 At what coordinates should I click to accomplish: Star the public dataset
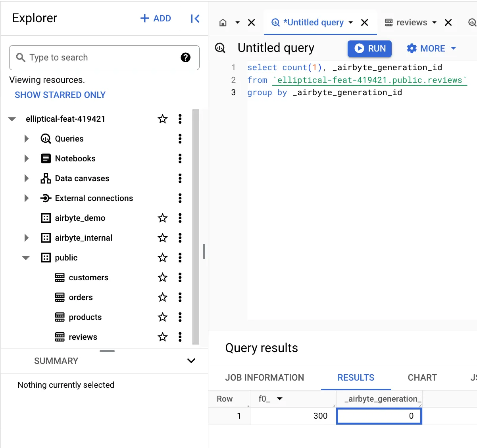163,258
